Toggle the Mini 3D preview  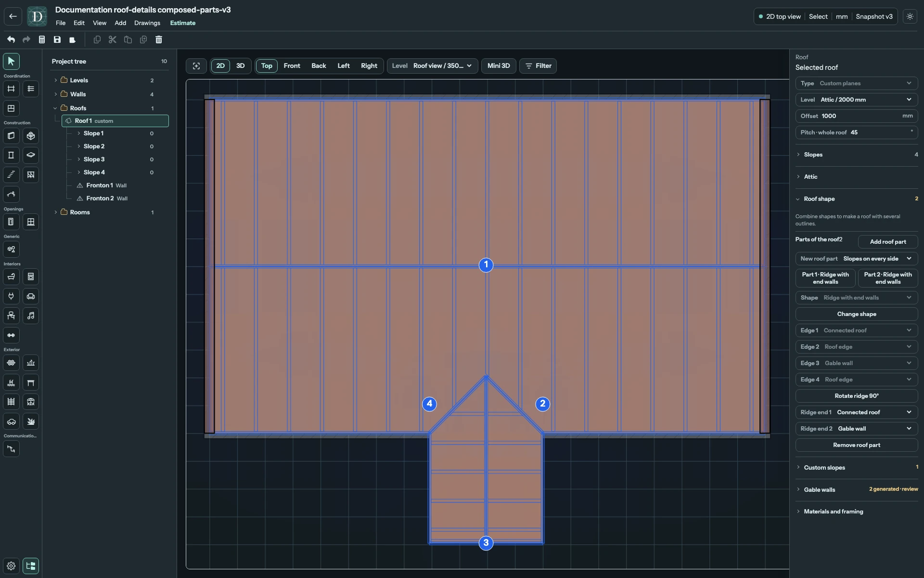click(x=499, y=66)
